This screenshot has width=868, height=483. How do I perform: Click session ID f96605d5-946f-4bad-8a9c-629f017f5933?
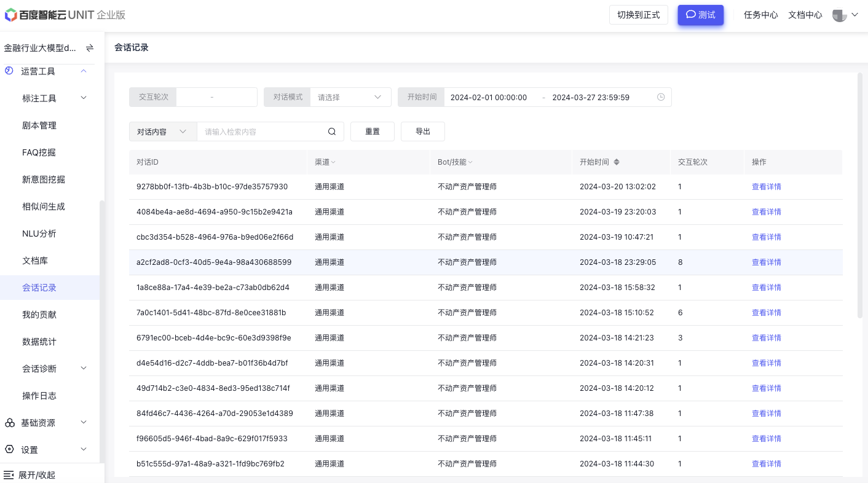(212, 439)
